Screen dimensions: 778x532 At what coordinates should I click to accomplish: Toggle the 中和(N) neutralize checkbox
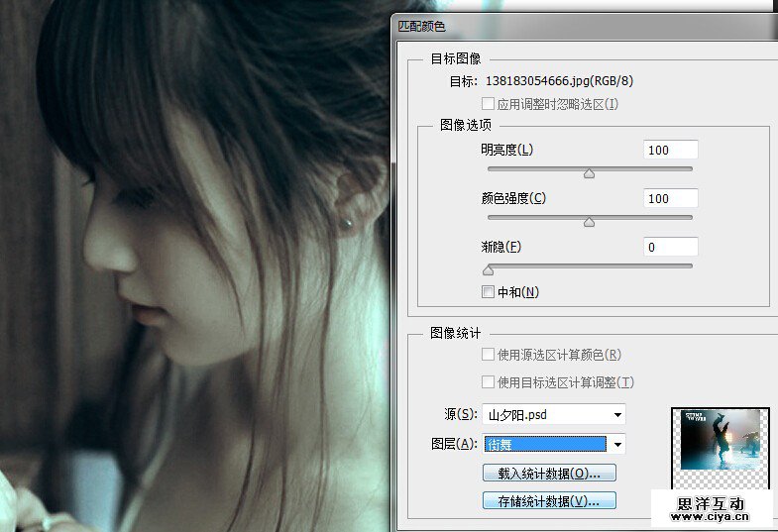(x=488, y=292)
